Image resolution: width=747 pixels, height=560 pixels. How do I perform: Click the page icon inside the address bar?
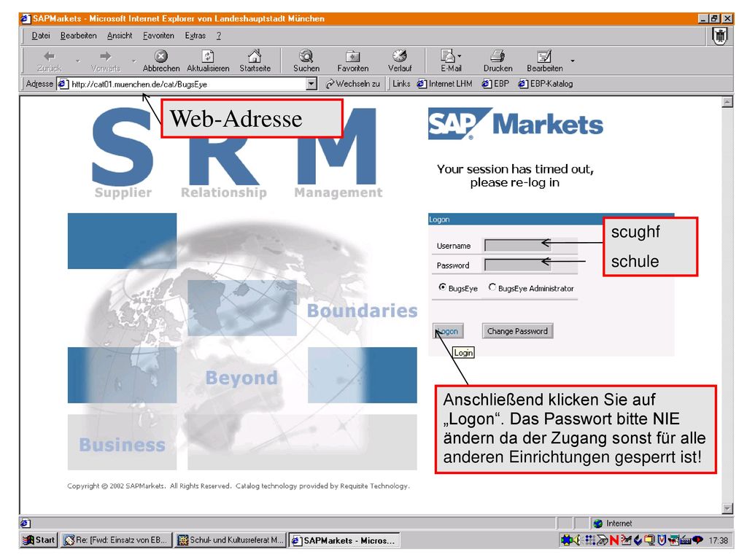[x=63, y=85]
